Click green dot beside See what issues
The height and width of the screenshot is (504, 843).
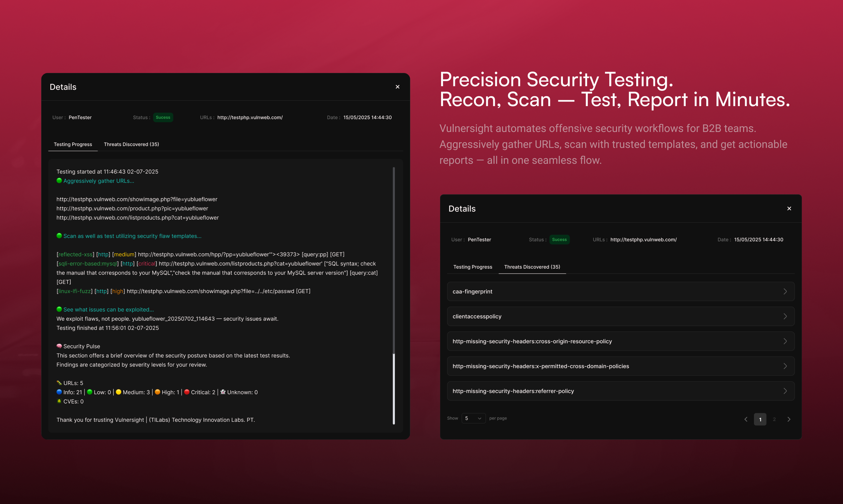(x=59, y=309)
